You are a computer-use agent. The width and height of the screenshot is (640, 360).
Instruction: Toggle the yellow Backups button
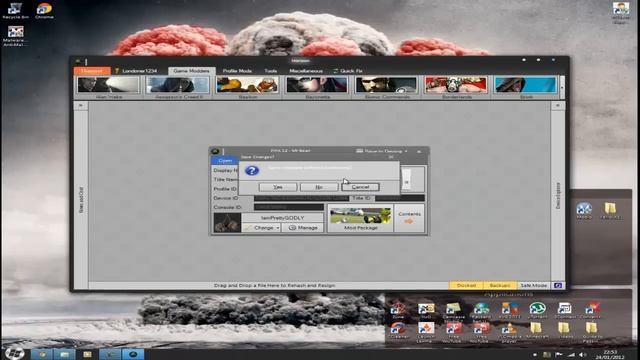(500, 285)
